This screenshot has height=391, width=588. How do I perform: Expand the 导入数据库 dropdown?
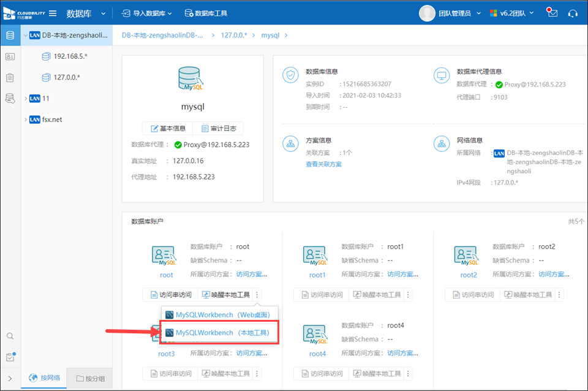point(147,13)
